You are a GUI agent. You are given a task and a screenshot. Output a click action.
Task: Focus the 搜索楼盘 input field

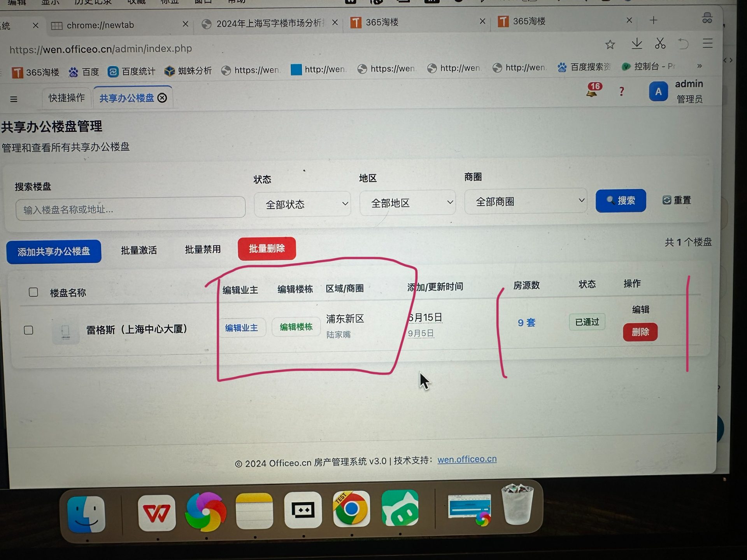point(130,209)
